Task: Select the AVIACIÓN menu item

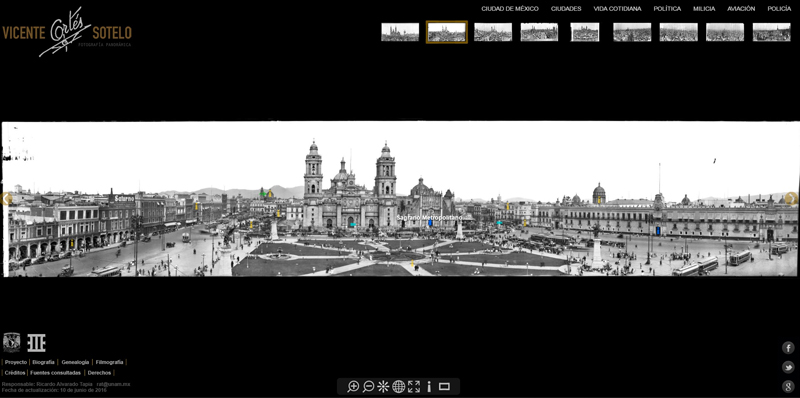Action: click(x=741, y=9)
